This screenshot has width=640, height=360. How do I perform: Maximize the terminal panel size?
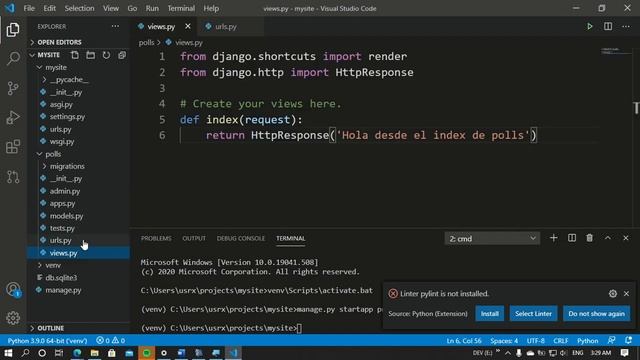(x=608, y=238)
